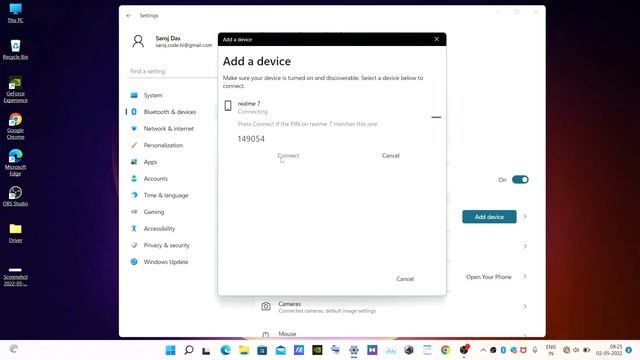The width and height of the screenshot is (640, 360).
Task: Open Mail app from taskbar
Action: click(x=280, y=350)
